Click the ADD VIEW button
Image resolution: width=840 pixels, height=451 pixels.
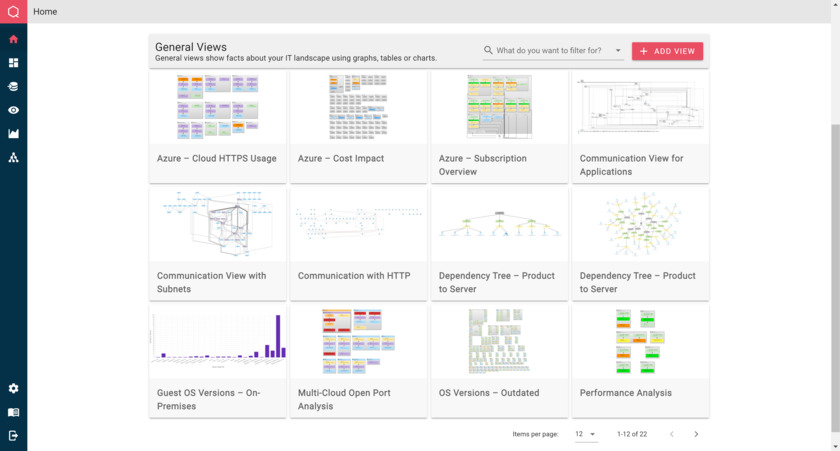pos(668,51)
